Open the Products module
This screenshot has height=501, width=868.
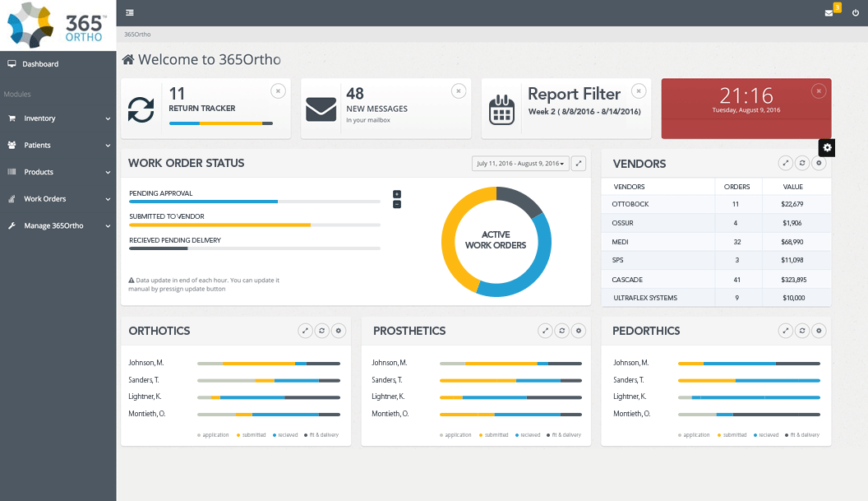58,172
